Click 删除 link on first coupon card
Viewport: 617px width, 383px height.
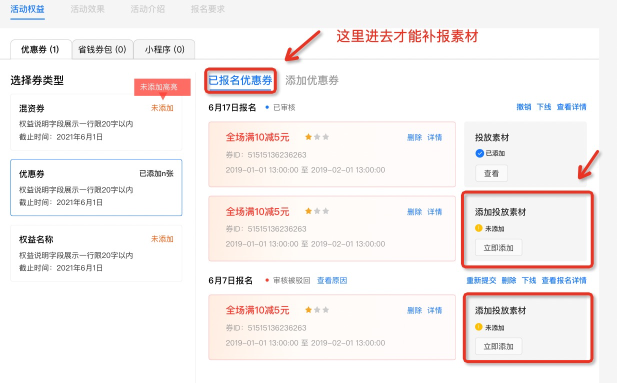pos(414,137)
